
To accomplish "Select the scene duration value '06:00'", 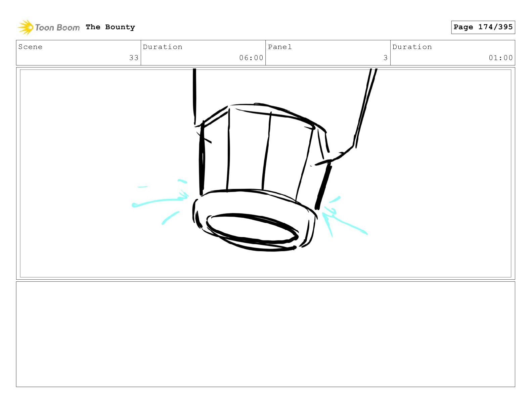I will (x=251, y=58).
